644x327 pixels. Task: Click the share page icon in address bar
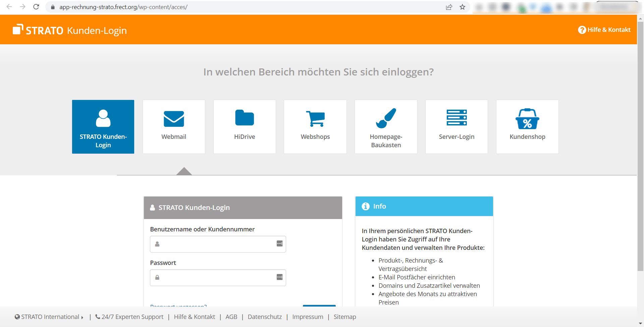449,7
